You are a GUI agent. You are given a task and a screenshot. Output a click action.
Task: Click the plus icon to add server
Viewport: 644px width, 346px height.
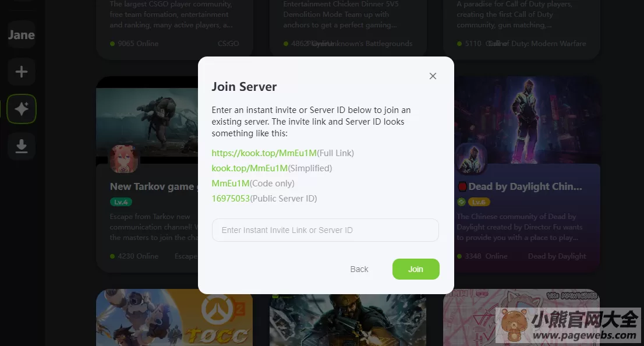(22, 72)
